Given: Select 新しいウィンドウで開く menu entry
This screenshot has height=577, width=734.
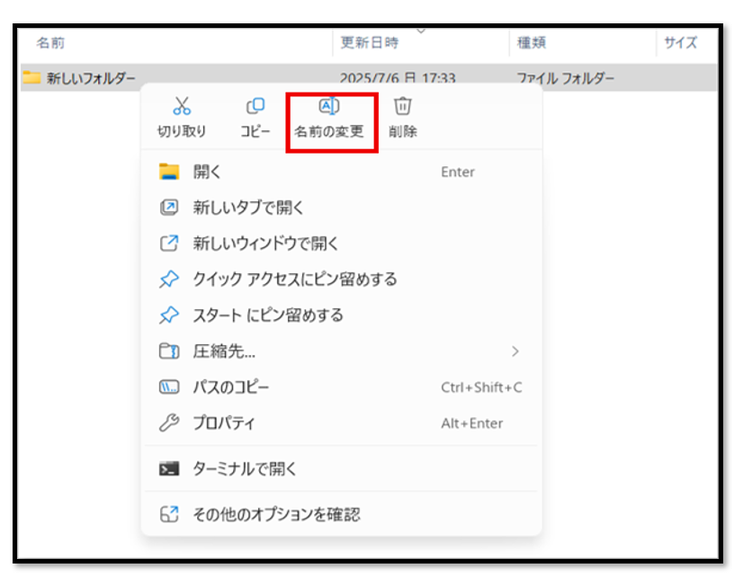Looking at the screenshot, I should [x=342, y=243].
